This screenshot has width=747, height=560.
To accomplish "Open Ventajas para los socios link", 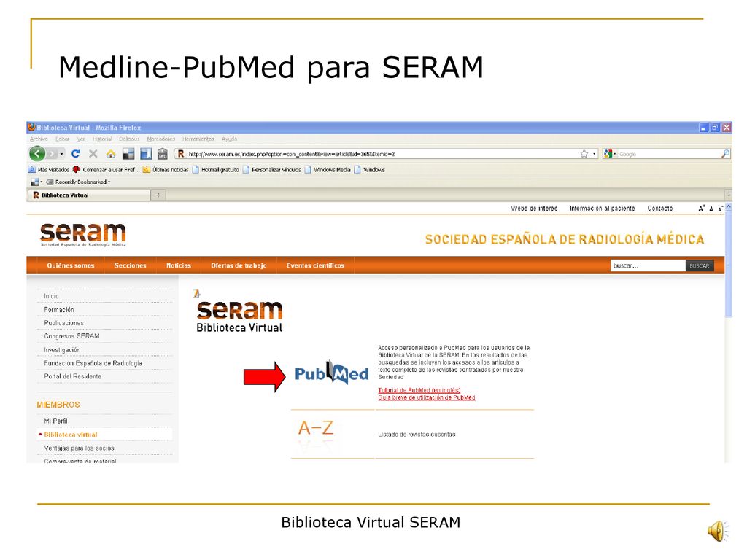I will click(79, 448).
